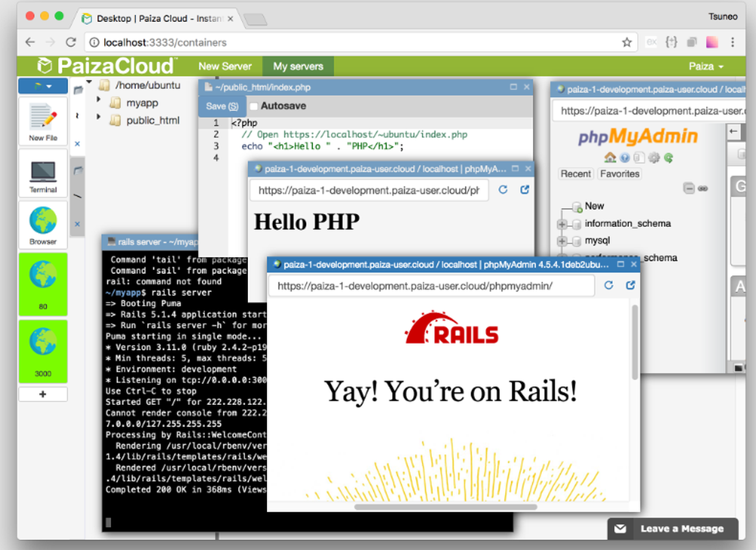This screenshot has height=550, width=756.
Task: Select the mysql database
Action: [597, 241]
